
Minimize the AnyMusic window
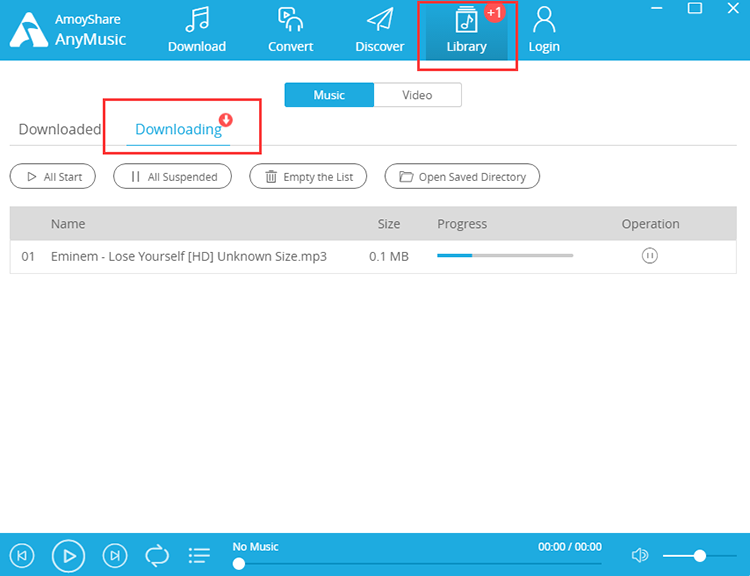coord(657,8)
